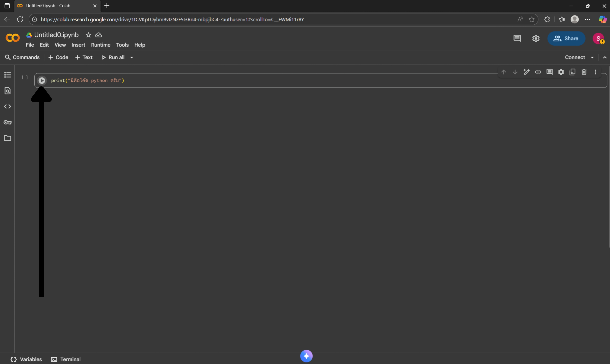Screen dimensions: 610x364
Task: Open the Run all dropdown arrow
Action: (132, 57)
